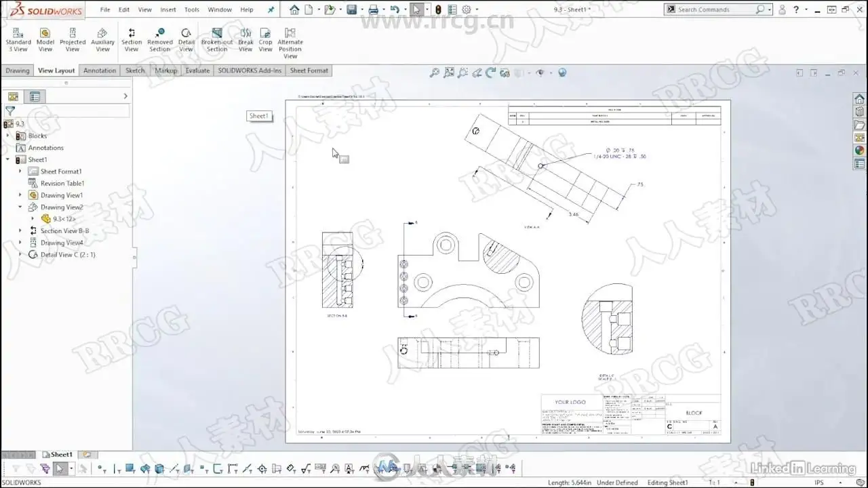868x488 pixels.
Task: Switch to the FeatureManager design tree tab
Action: (13, 96)
